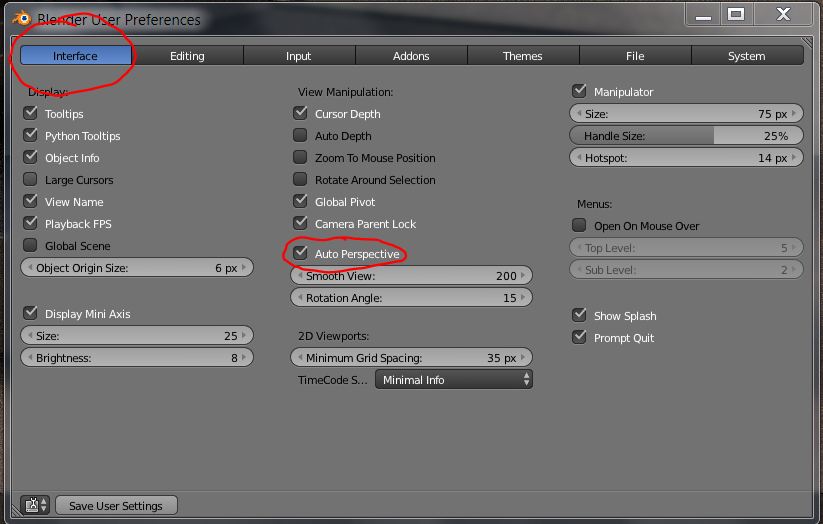Uncheck Camera Parent Lock

click(x=300, y=224)
